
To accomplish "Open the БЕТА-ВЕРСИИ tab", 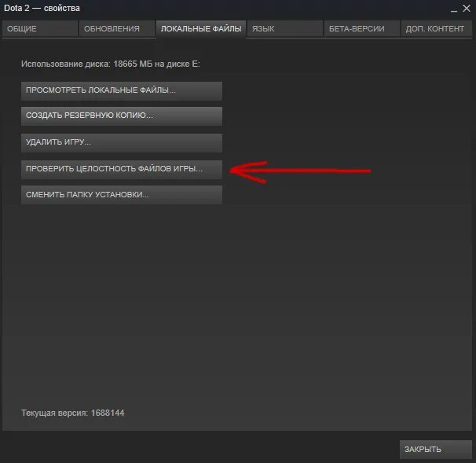I will 362,29.
